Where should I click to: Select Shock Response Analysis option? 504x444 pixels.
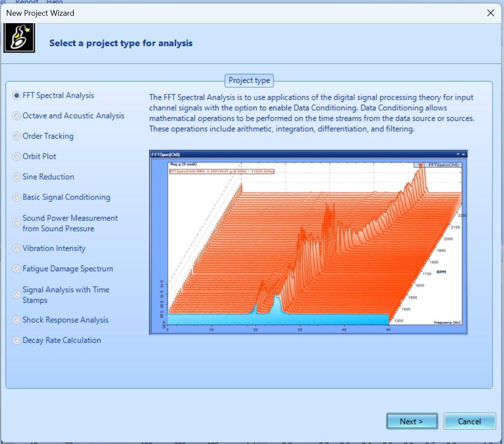pyautogui.click(x=17, y=320)
